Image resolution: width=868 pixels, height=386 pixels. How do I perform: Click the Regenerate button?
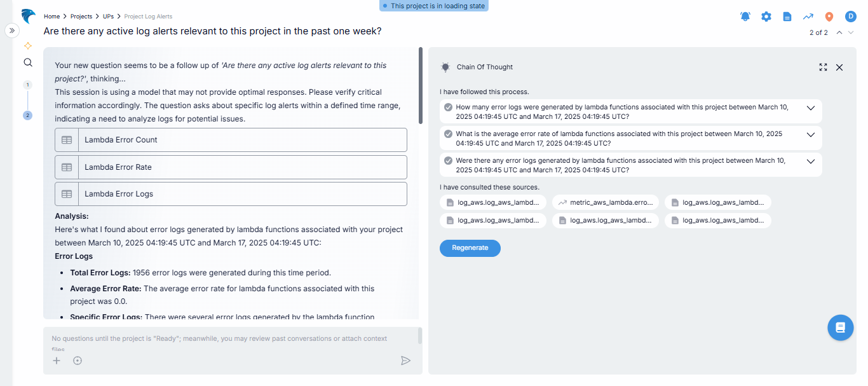[470, 248]
